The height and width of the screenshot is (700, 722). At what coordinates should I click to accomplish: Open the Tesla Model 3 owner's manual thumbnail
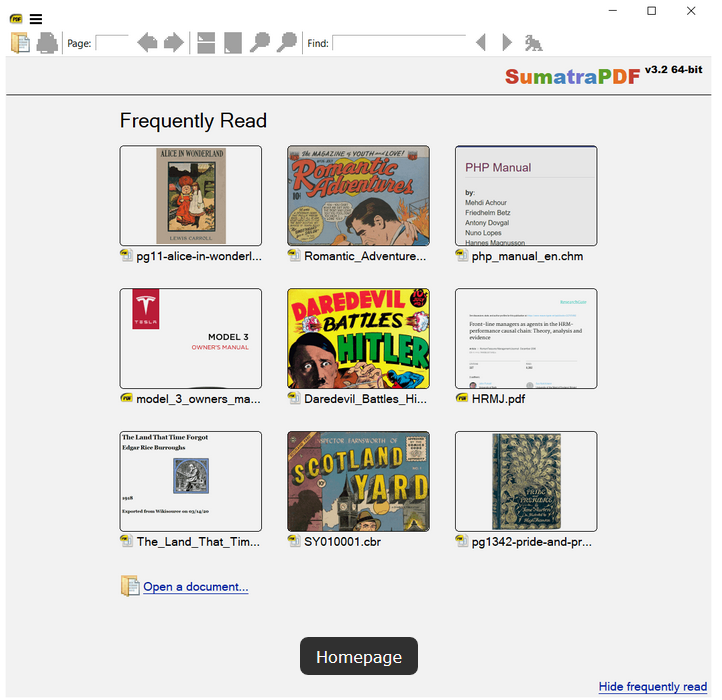(x=191, y=339)
